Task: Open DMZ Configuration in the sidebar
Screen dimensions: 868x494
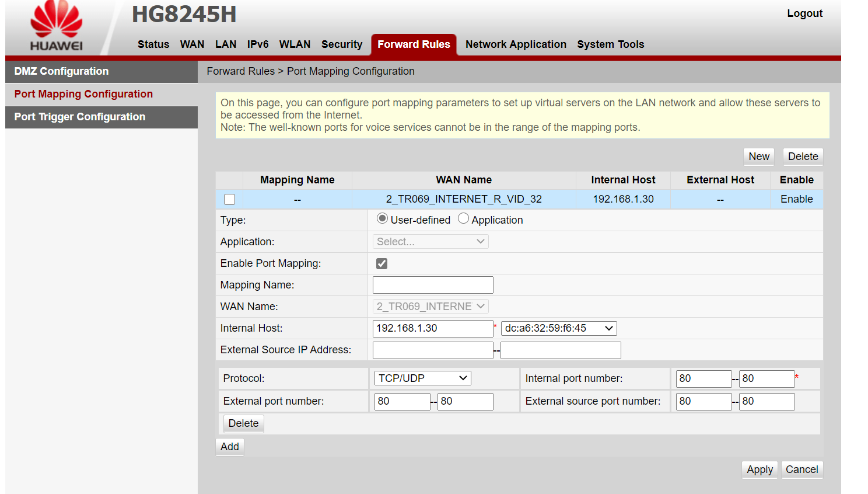Action: [x=101, y=71]
